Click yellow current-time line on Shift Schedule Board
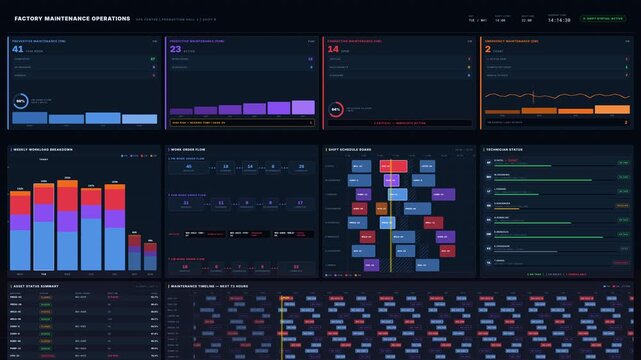641x360 pixels. tap(391, 215)
